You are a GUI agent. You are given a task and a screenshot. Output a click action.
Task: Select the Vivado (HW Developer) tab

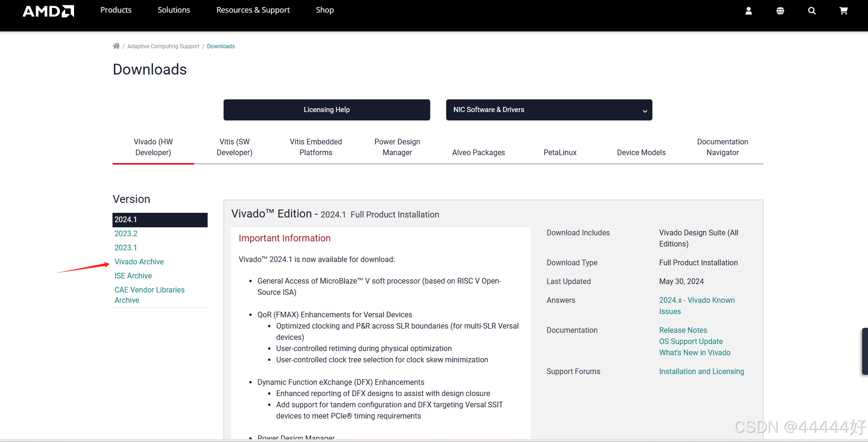coord(153,147)
